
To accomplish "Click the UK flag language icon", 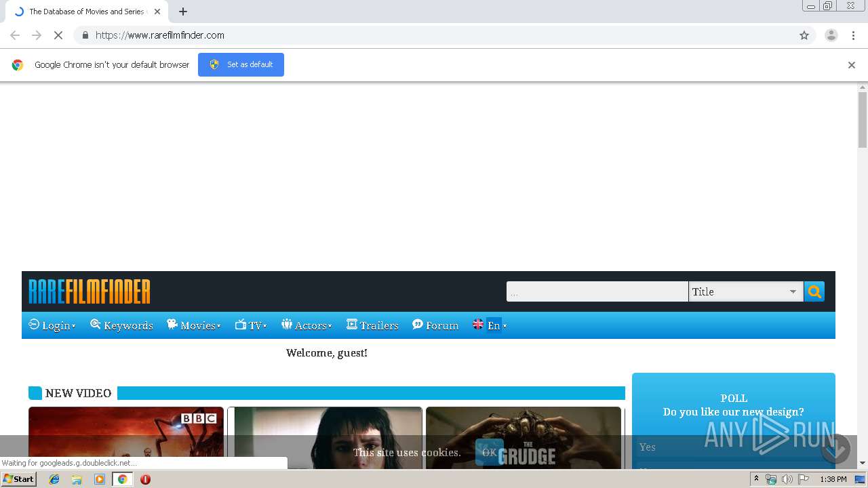I will point(478,325).
